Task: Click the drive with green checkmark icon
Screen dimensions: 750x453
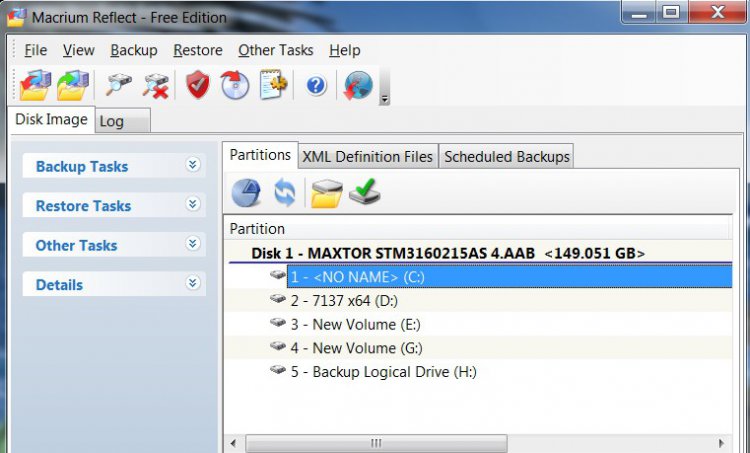Action: coord(364,191)
